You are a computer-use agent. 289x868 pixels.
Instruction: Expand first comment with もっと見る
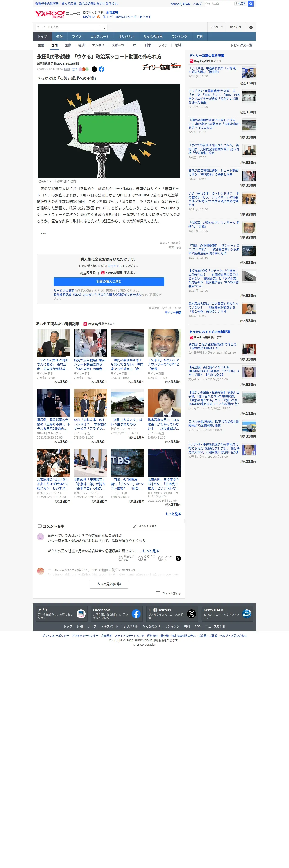coord(151,551)
